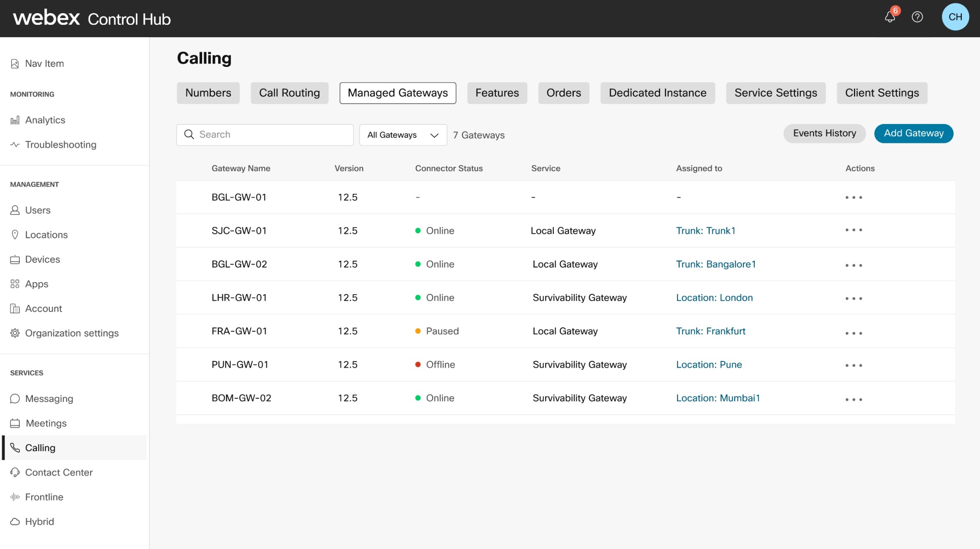980x549 pixels.
Task: Navigate to Locations in the sidebar
Action: 46,235
